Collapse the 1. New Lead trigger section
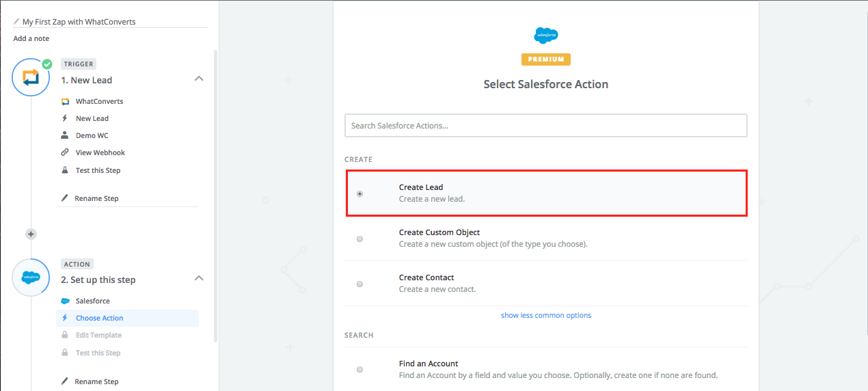This screenshot has width=868, height=391. coord(199,79)
